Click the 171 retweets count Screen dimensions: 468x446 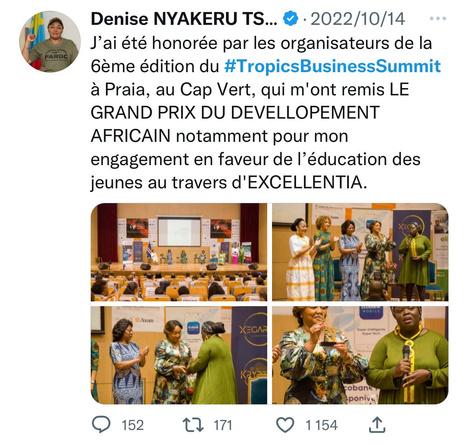(223, 425)
